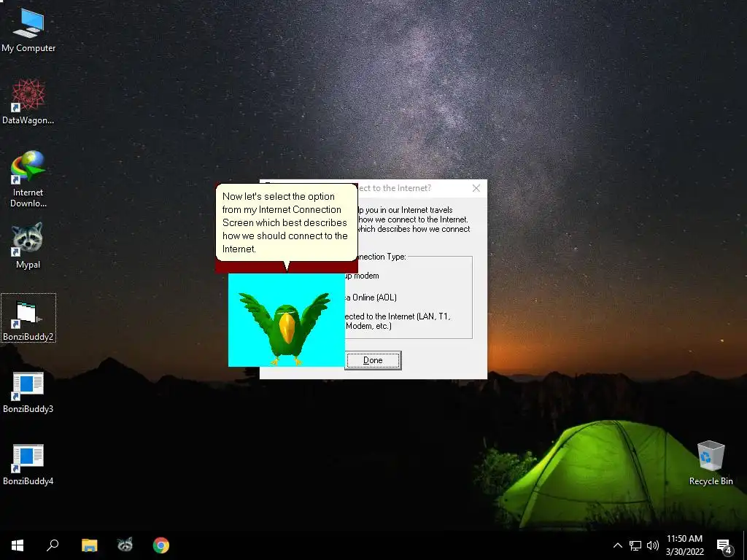
Task: Open File Explorer from the taskbar
Action: click(89, 545)
